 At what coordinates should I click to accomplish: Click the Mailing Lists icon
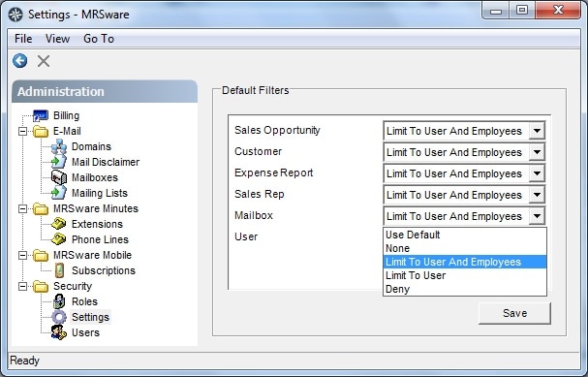(59, 193)
